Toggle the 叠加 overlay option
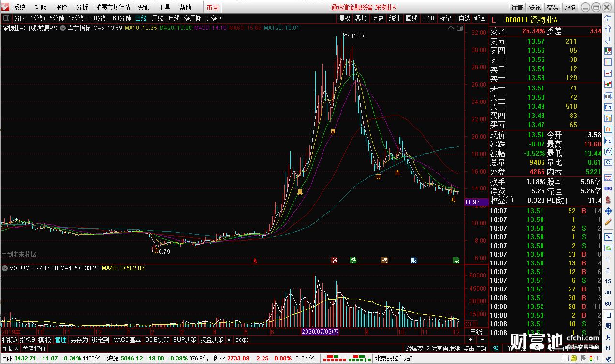The height and width of the screenshot is (364, 615). click(x=361, y=18)
